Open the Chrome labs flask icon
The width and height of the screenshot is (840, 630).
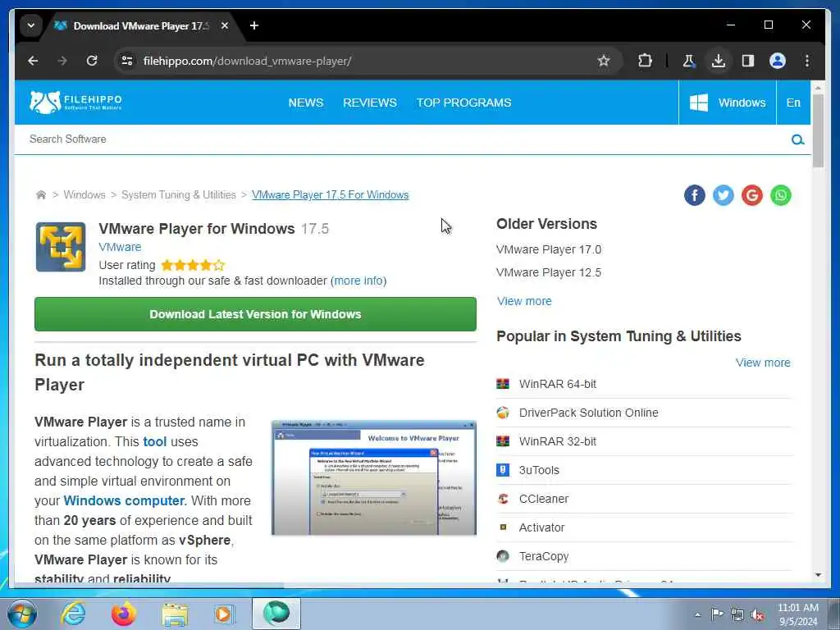689,61
